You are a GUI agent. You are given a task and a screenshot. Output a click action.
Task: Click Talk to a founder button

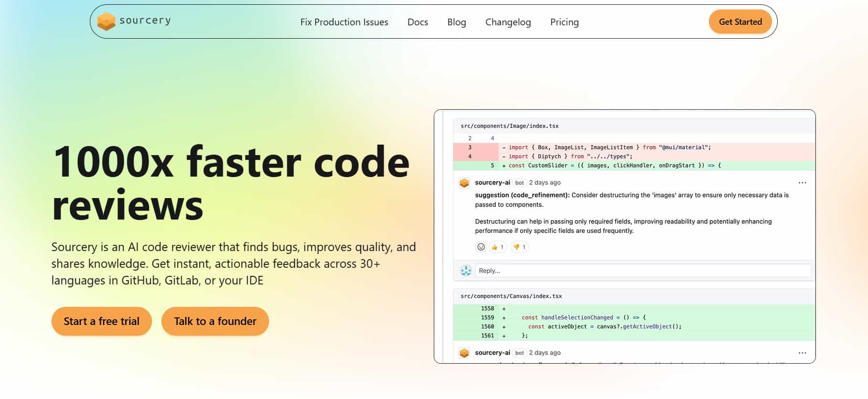tap(215, 321)
